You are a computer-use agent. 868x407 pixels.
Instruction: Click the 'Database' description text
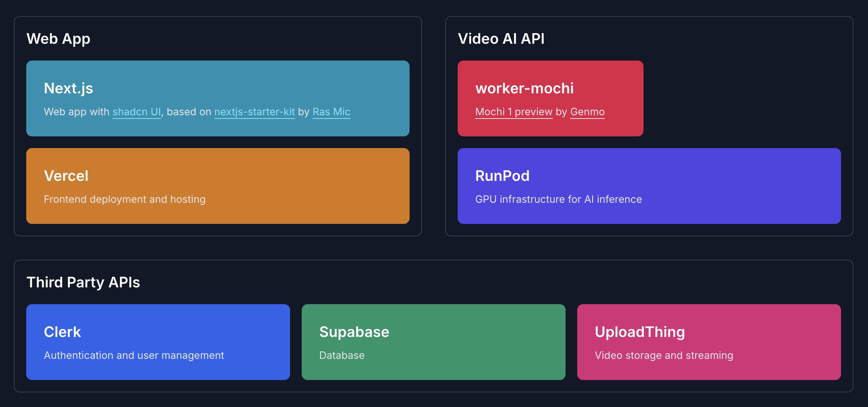click(x=342, y=355)
